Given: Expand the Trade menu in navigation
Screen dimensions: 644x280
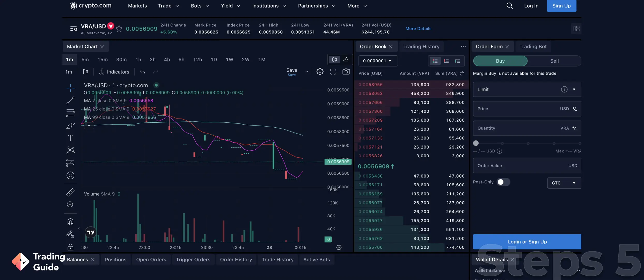Looking at the screenshot, I should pos(169,6).
